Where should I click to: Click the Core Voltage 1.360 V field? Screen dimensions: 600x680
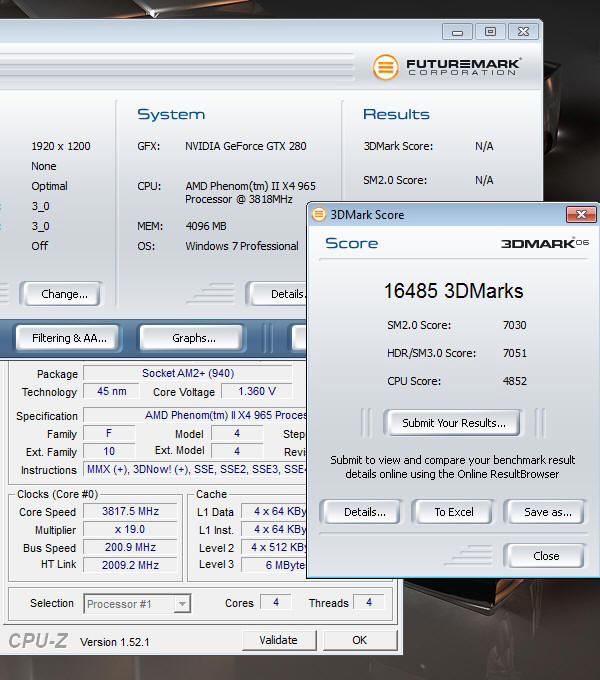pos(257,391)
